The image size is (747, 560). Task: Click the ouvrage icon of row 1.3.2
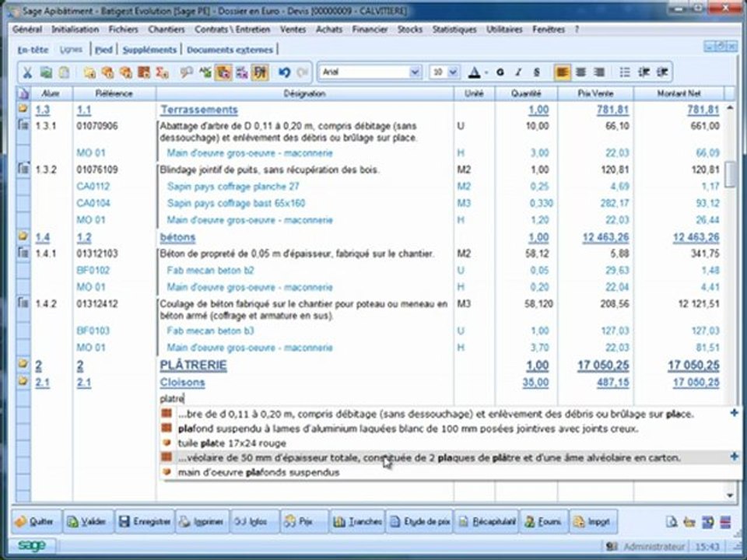click(23, 169)
